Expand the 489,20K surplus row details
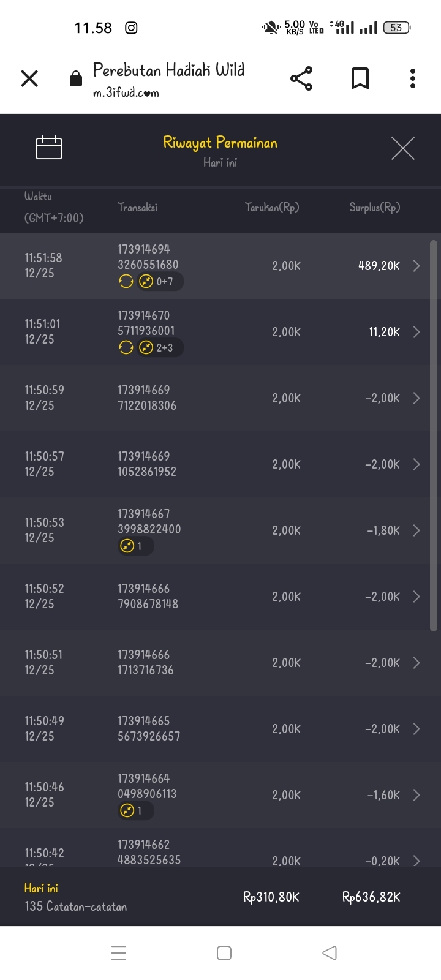 point(417,266)
